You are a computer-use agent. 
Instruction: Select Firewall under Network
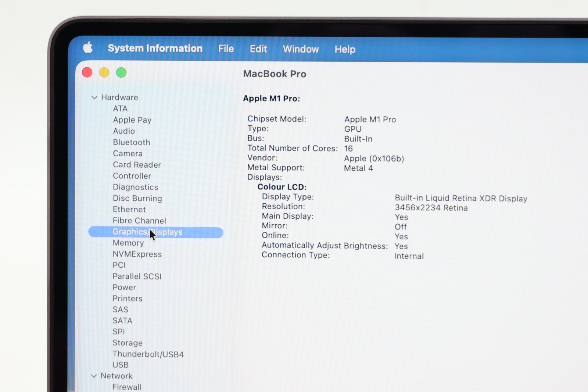click(126, 387)
